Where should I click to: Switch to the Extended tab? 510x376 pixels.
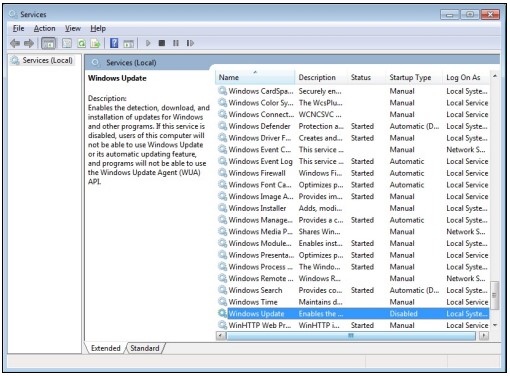(x=105, y=348)
